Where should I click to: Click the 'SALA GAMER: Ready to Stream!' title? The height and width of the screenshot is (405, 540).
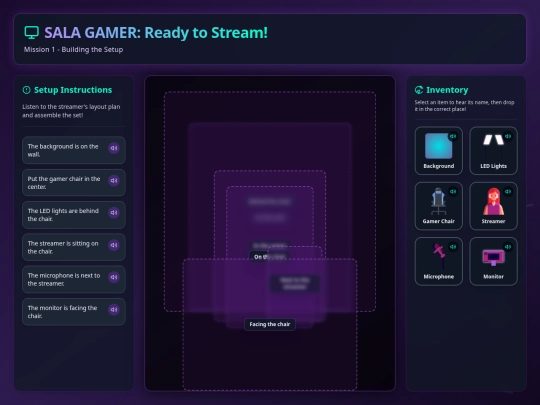(x=156, y=33)
